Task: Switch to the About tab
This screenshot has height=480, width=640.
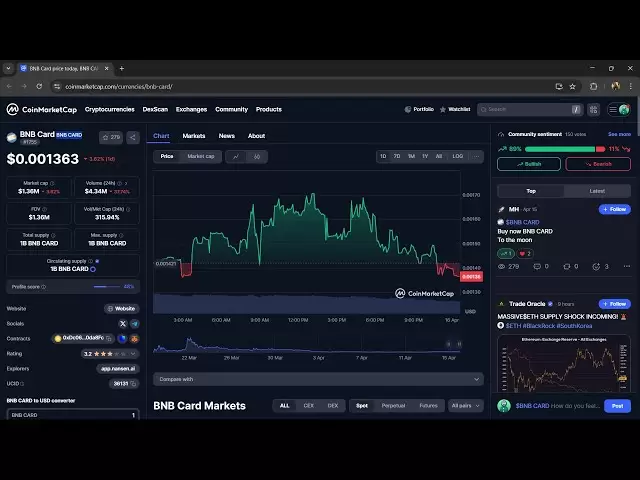Action: tap(256, 136)
